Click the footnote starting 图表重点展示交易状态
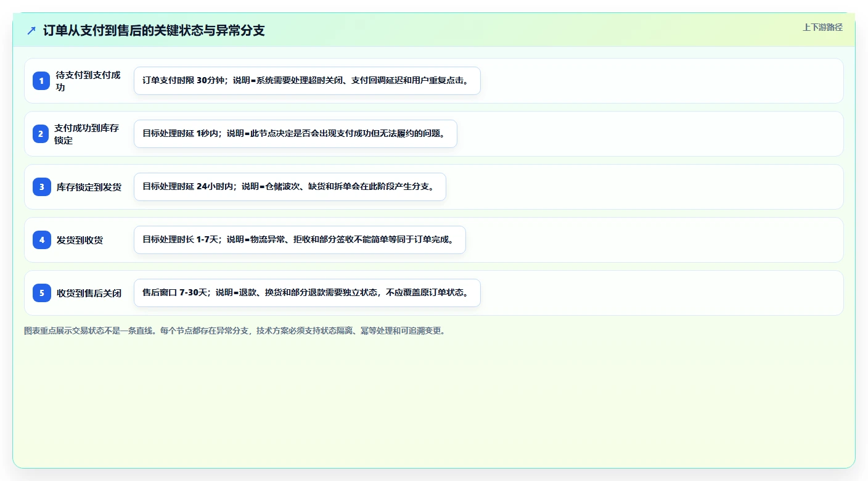868x481 pixels. 234,331
